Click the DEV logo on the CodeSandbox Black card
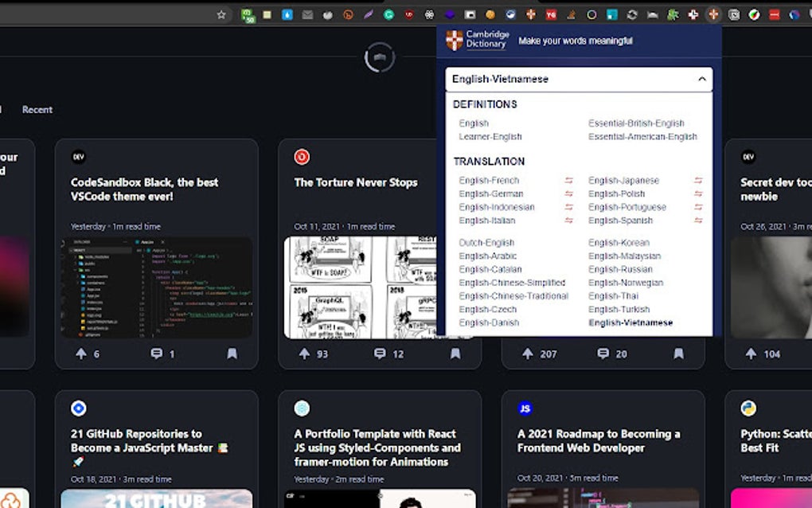This screenshot has height=508, width=812. pyautogui.click(x=76, y=157)
